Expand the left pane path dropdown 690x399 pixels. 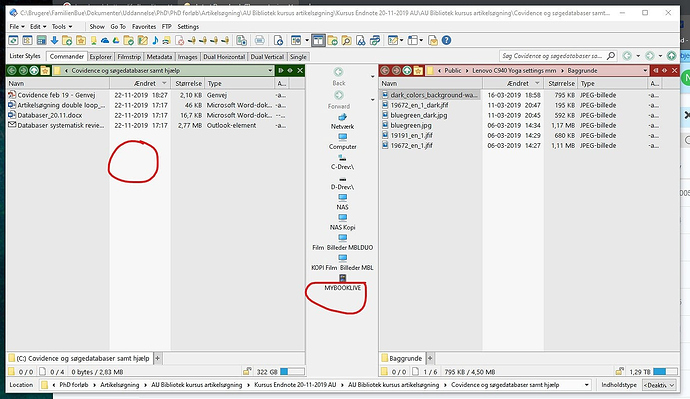(270, 70)
